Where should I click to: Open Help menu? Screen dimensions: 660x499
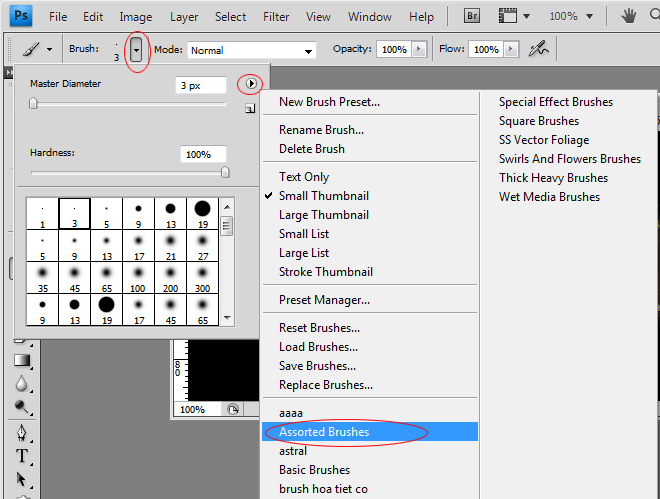pos(421,17)
